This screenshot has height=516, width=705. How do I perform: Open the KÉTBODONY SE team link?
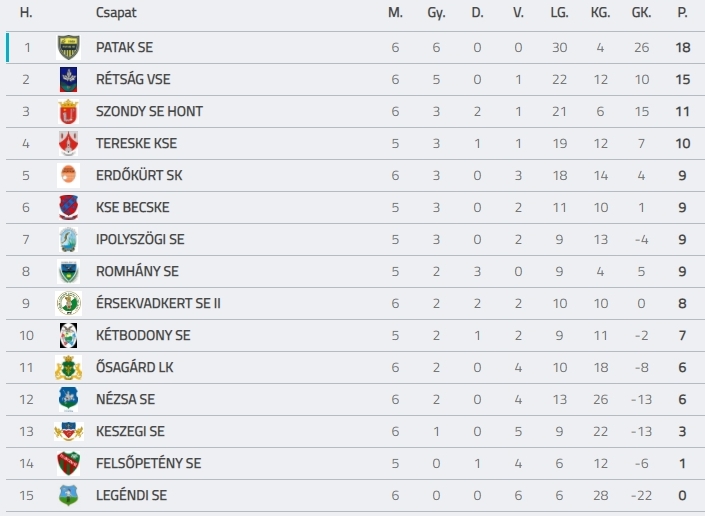pos(143,335)
